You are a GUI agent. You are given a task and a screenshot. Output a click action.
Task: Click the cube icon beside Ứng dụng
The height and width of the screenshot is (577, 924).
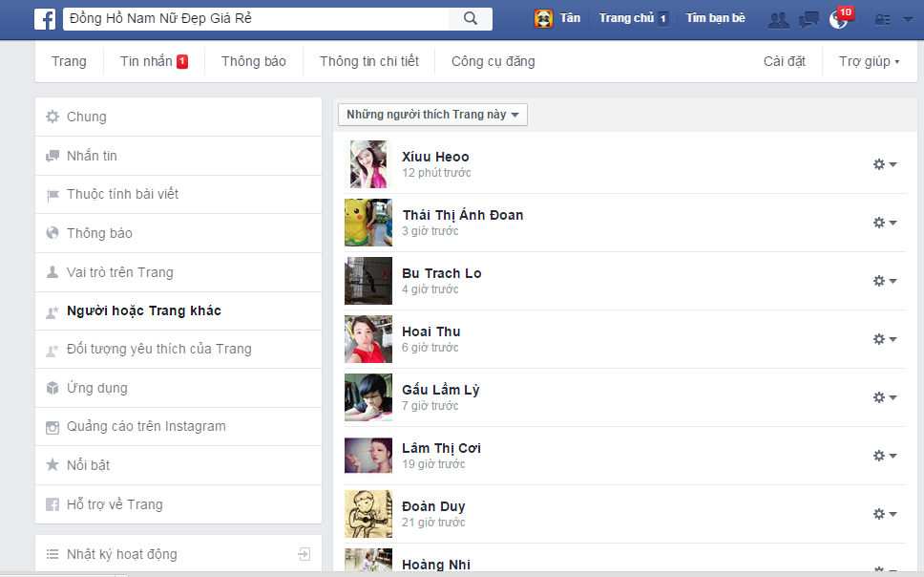tap(52, 388)
